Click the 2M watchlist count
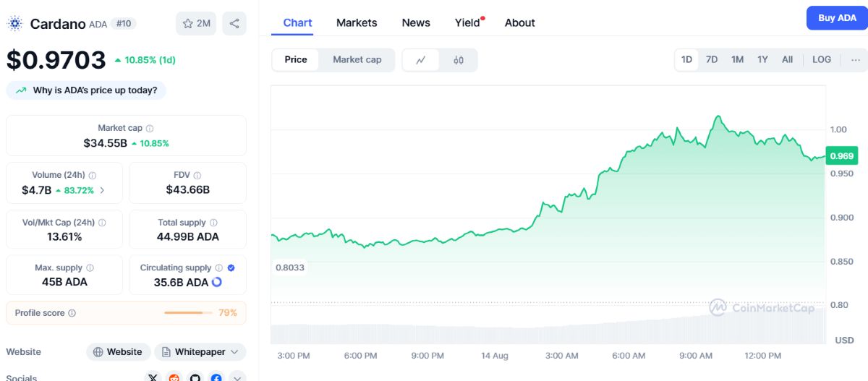Screen dimensions: 868x381 (203, 24)
